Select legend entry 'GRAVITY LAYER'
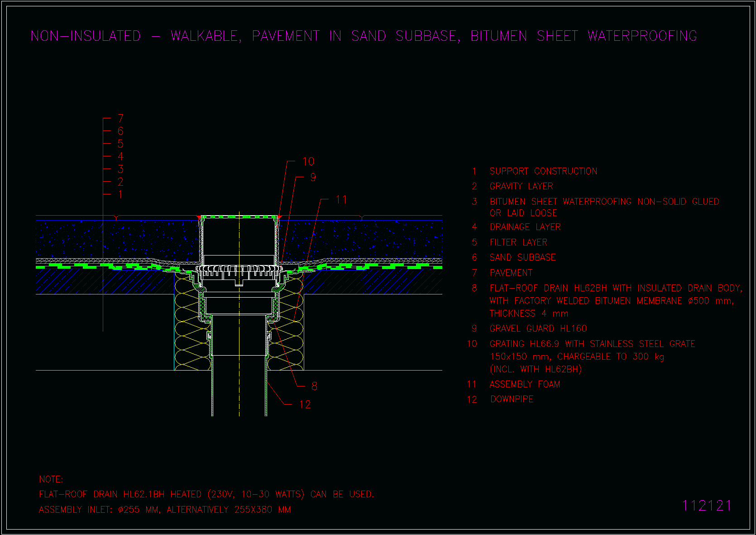The width and height of the screenshot is (756, 535). tap(521, 186)
